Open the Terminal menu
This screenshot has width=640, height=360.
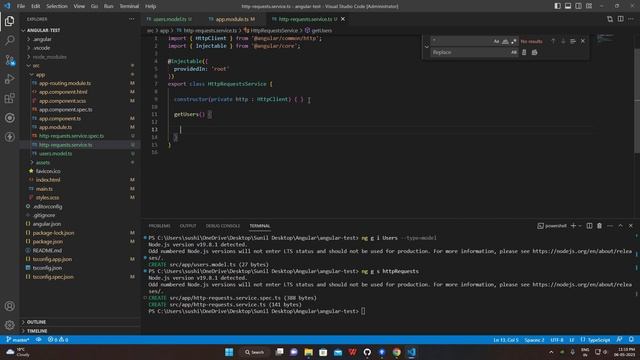click(x=129, y=6)
